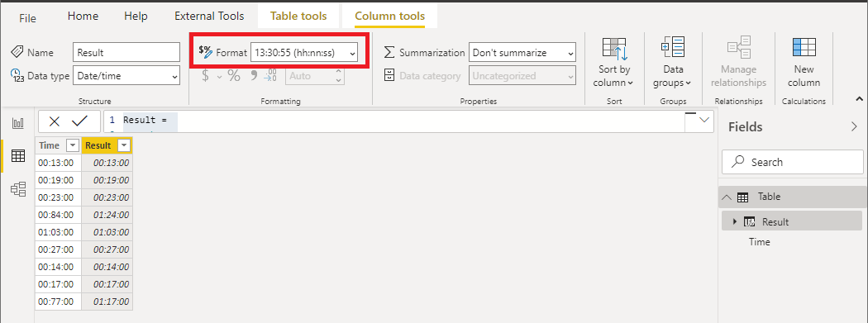
Task: Open the Report view icon
Action: (18, 123)
